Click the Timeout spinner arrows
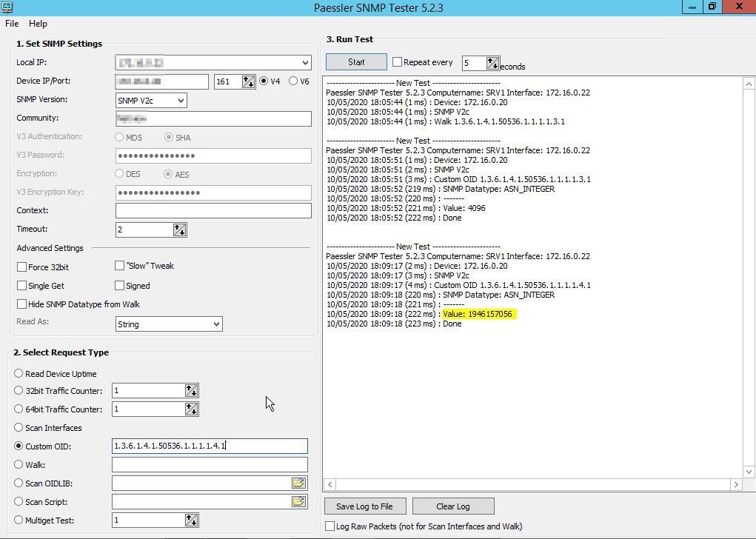 179,230
